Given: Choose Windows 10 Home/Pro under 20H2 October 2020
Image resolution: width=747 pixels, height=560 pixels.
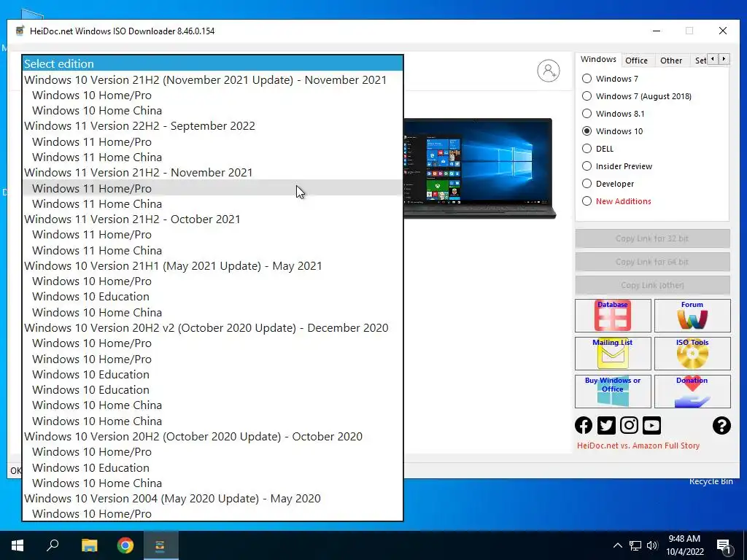Looking at the screenshot, I should click(x=212, y=452).
